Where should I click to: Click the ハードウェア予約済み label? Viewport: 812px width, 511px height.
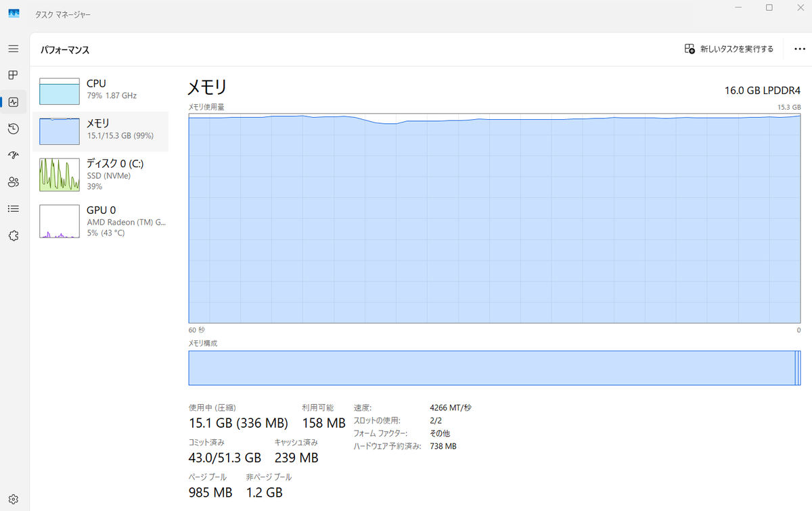click(388, 446)
